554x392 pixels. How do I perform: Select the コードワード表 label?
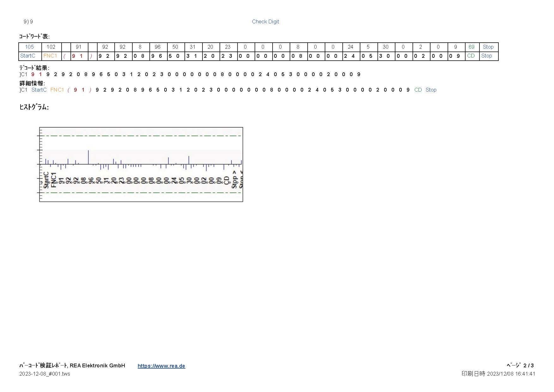point(34,36)
